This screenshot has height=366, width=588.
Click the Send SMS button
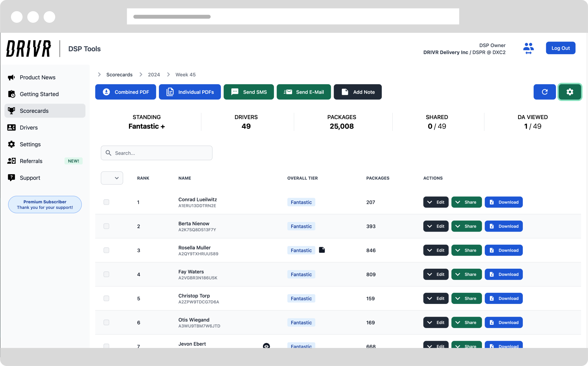(x=249, y=92)
